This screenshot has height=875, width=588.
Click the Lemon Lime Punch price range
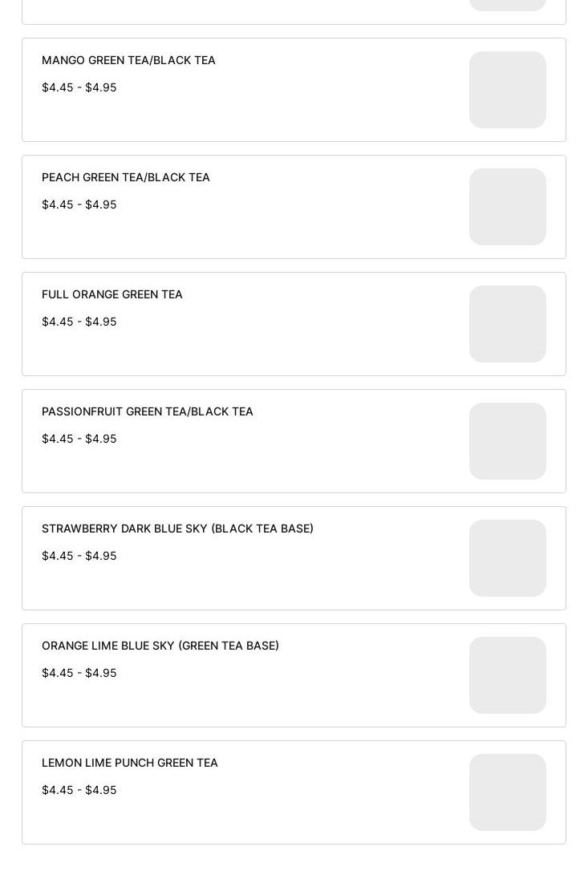pyautogui.click(x=79, y=790)
